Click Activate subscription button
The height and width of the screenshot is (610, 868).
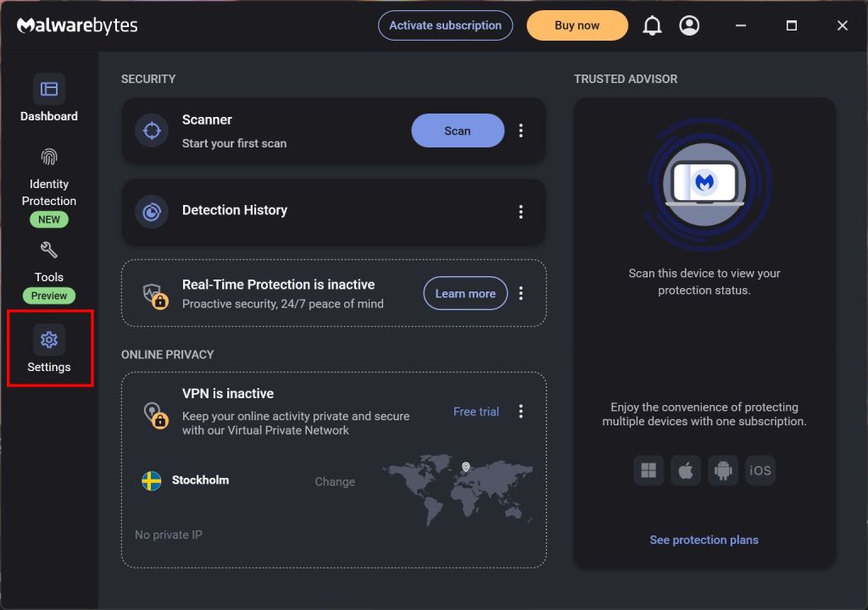[445, 25]
